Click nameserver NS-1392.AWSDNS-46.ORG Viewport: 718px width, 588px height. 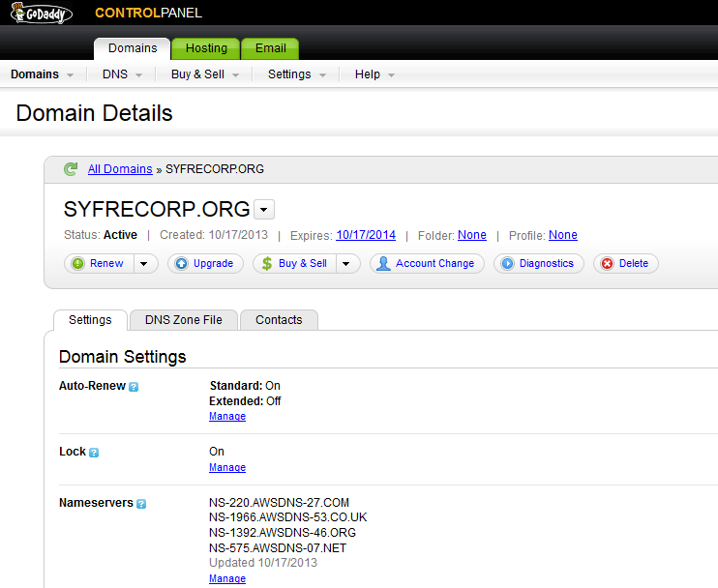tap(283, 533)
